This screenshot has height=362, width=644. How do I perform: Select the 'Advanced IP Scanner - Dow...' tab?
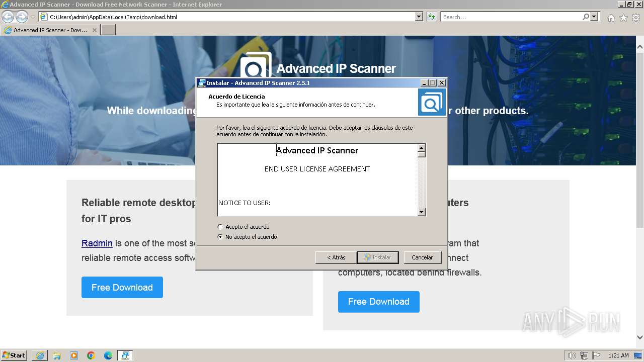[50, 30]
